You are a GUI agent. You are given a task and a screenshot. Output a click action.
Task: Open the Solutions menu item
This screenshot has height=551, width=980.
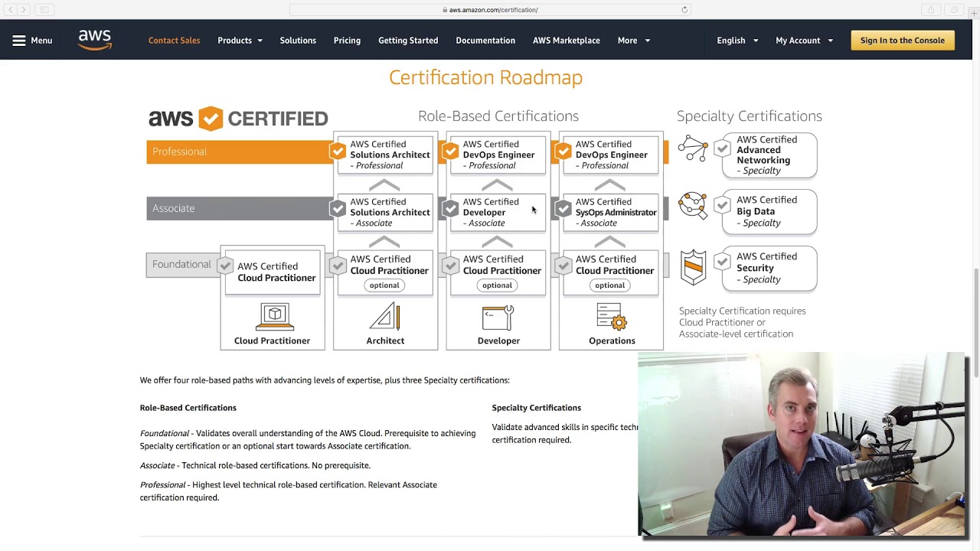coord(298,41)
